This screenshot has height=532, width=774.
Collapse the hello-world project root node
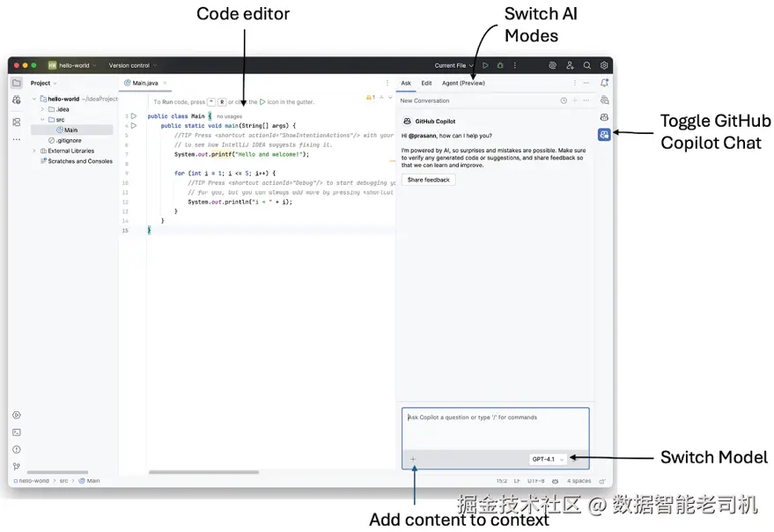point(34,99)
